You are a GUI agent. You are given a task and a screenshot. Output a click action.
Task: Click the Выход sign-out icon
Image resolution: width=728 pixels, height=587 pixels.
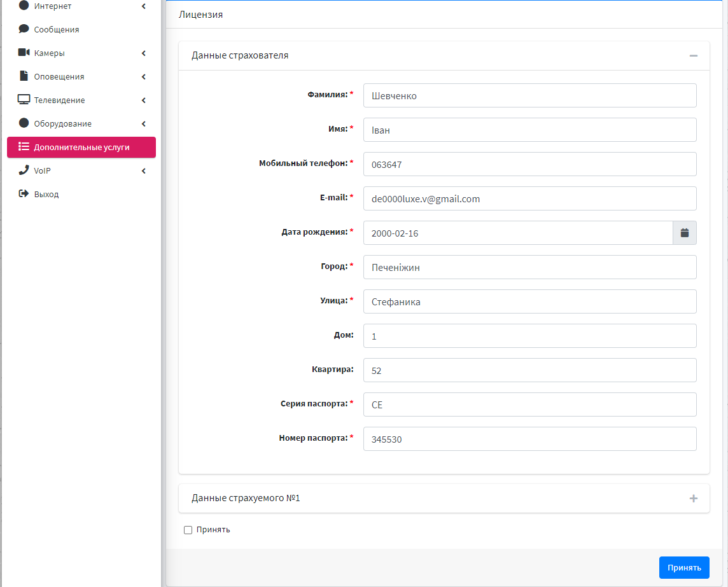(x=24, y=193)
